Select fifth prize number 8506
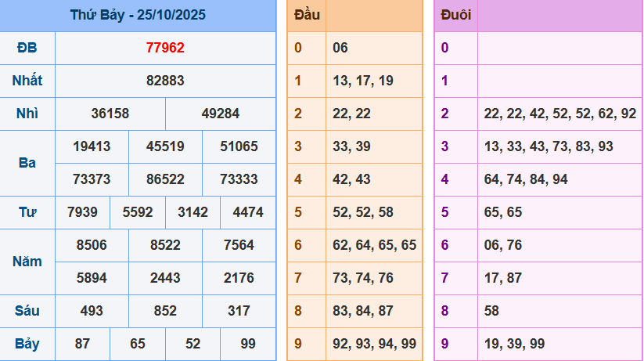This screenshot has width=644, height=361. pyautogui.click(x=92, y=244)
